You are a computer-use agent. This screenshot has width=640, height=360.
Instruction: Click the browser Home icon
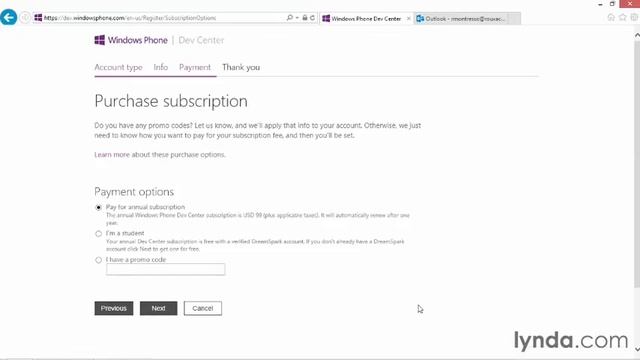[x=611, y=17]
